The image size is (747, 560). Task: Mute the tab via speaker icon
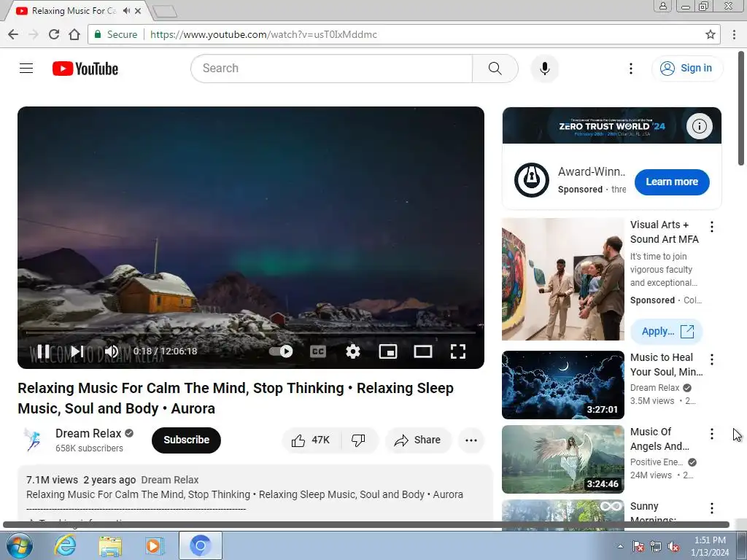[126, 10]
